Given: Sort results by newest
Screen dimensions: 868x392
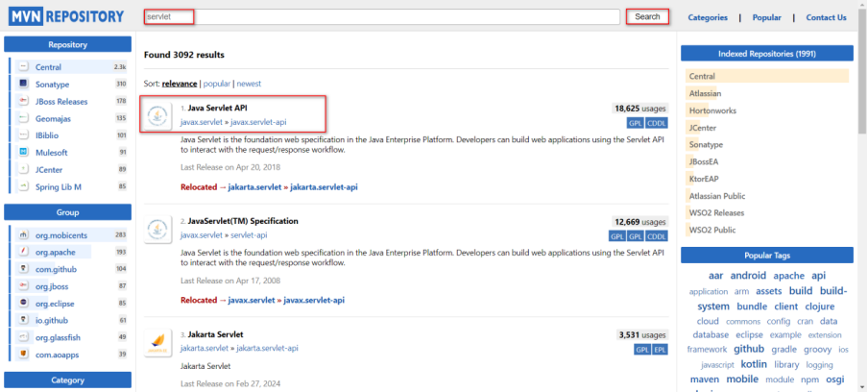Looking at the screenshot, I should (249, 84).
